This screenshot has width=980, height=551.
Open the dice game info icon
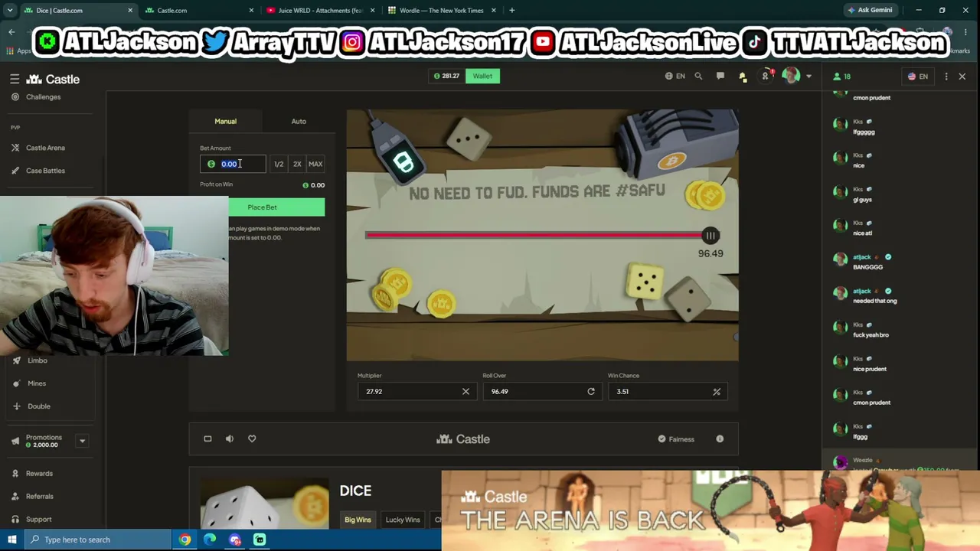(x=720, y=439)
